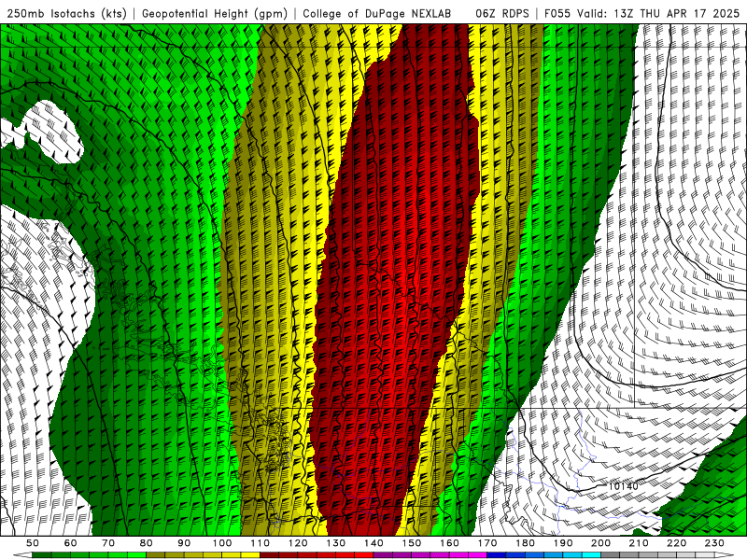Pick the dark olive swatch in color bar

point(155,554)
